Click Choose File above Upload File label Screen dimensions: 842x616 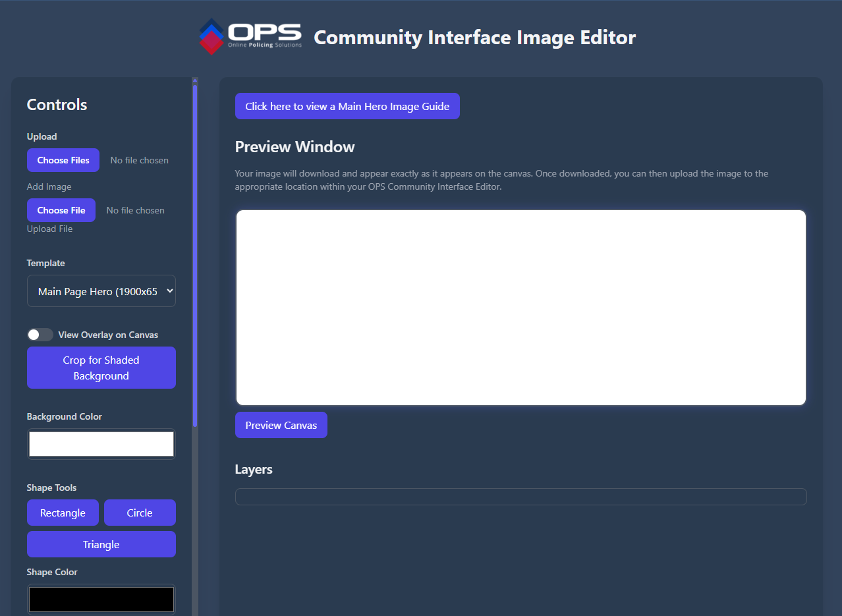tap(61, 210)
